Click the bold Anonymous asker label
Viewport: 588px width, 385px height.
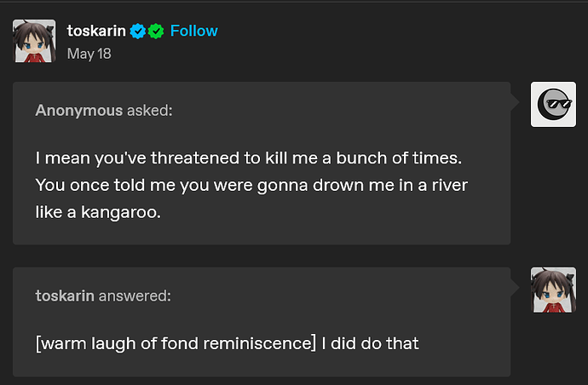pyautogui.click(x=79, y=111)
